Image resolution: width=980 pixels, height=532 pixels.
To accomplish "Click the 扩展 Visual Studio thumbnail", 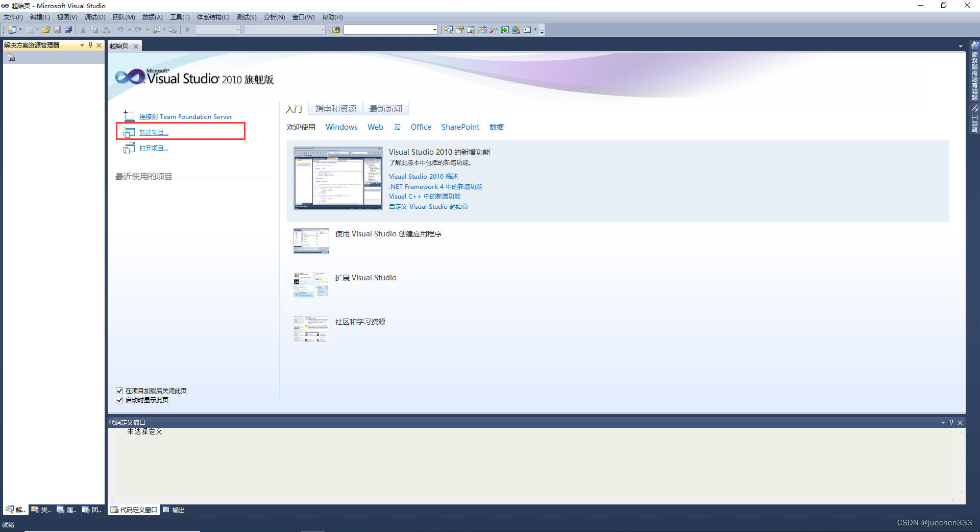I will pos(311,285).
